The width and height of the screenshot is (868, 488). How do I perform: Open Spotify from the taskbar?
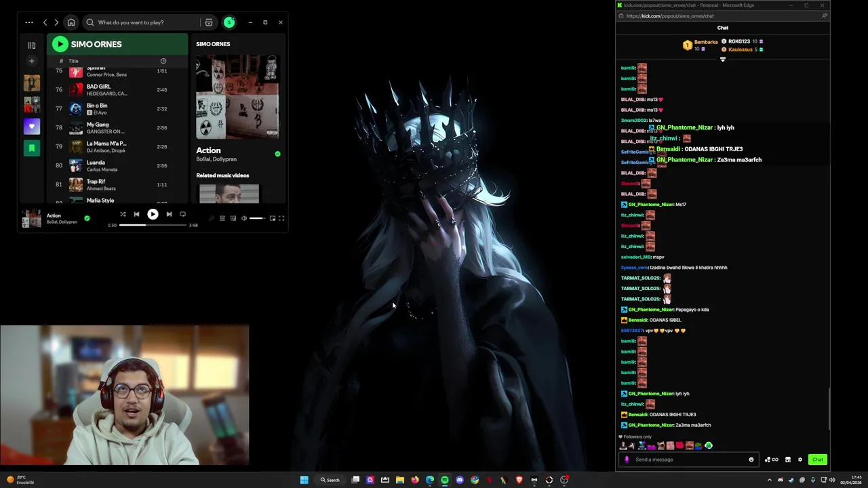click(x=445, y=480)
